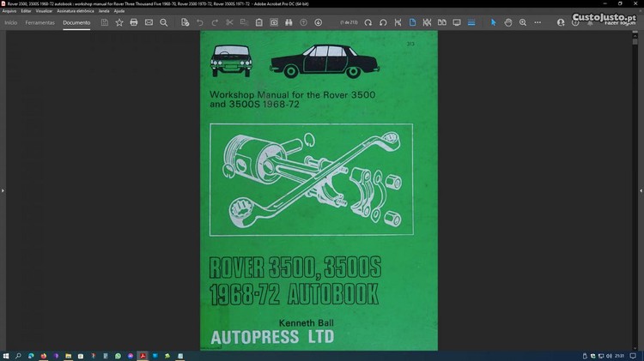
Task: Expand the left navigation pane
Action: pyautogui.click(x=3, y=190)
